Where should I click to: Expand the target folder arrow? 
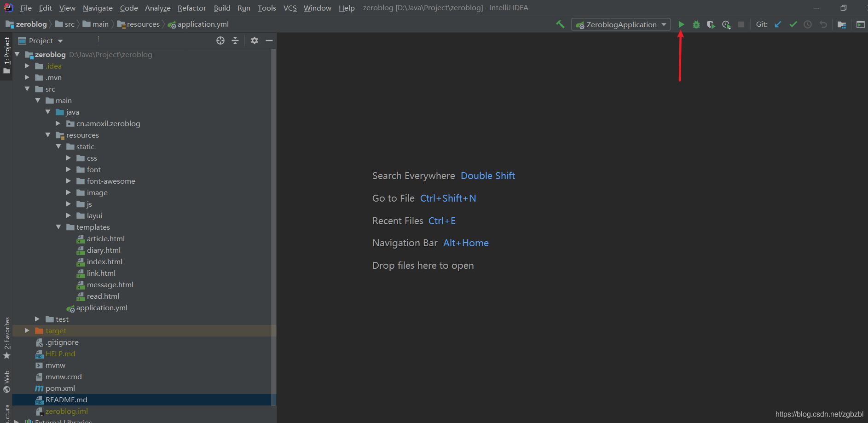pos(27,330)
